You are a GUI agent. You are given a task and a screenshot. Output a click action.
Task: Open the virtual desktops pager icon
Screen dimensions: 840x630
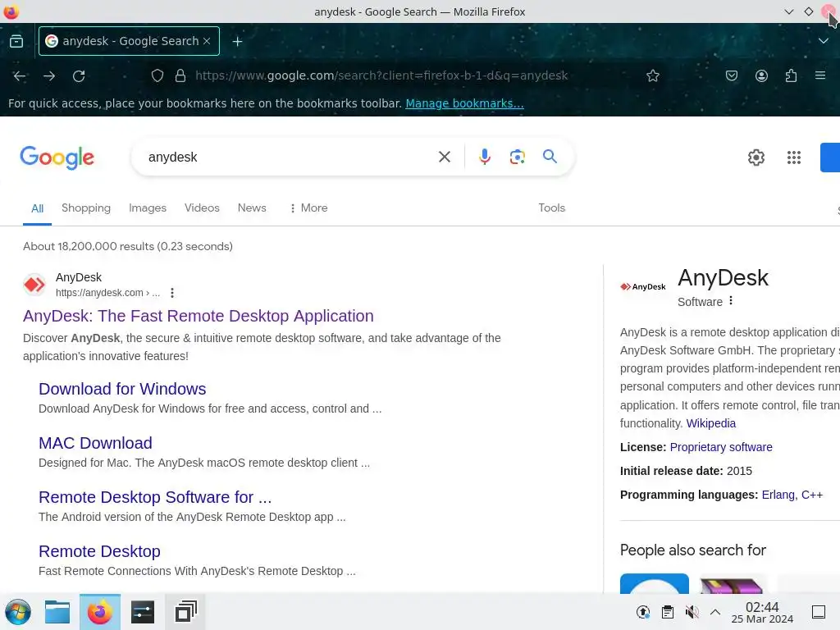186,612
